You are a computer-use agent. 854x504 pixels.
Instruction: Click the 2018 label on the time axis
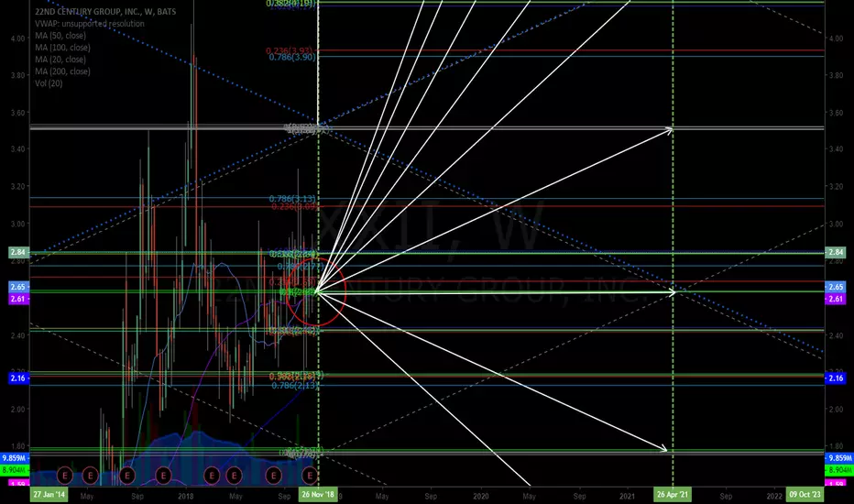pyautogui.click(x=186, y=496)
